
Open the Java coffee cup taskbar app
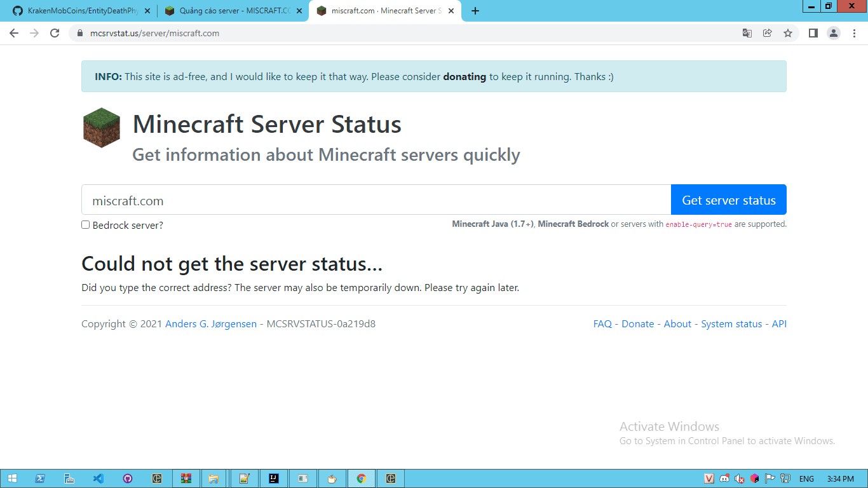point(332,478)
